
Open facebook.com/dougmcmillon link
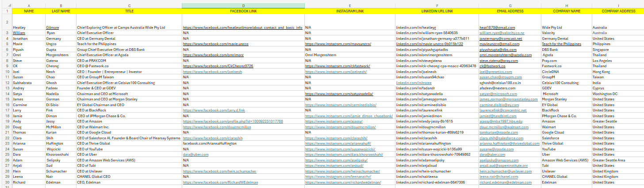point(216,127)
